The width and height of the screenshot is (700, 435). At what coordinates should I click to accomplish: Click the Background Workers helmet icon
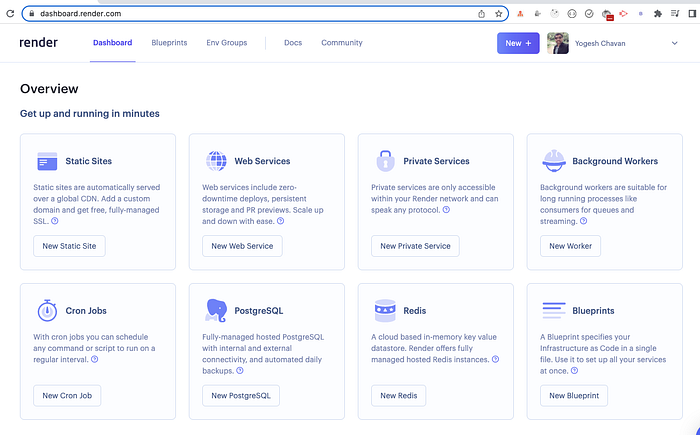[x=554, y=161]
